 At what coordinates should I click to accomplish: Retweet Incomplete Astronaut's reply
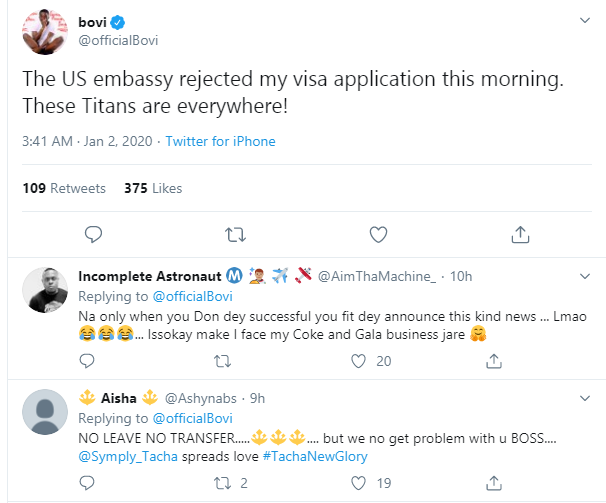(223, 361)
